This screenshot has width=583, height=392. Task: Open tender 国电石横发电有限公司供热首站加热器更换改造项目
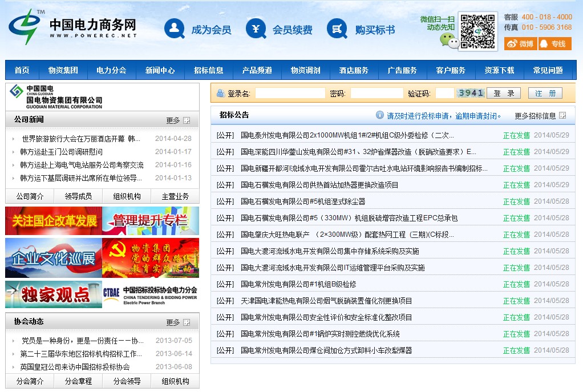click(x=319, y=185)
